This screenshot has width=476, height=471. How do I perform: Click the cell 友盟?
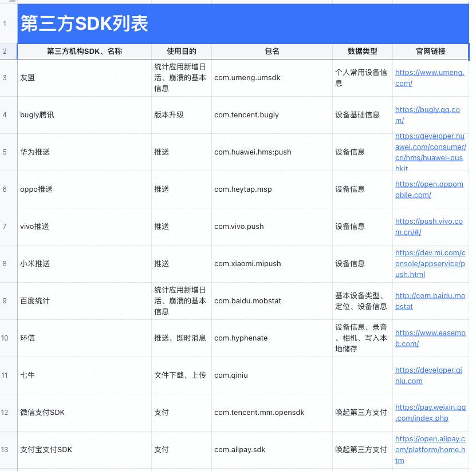coord(84,78)
